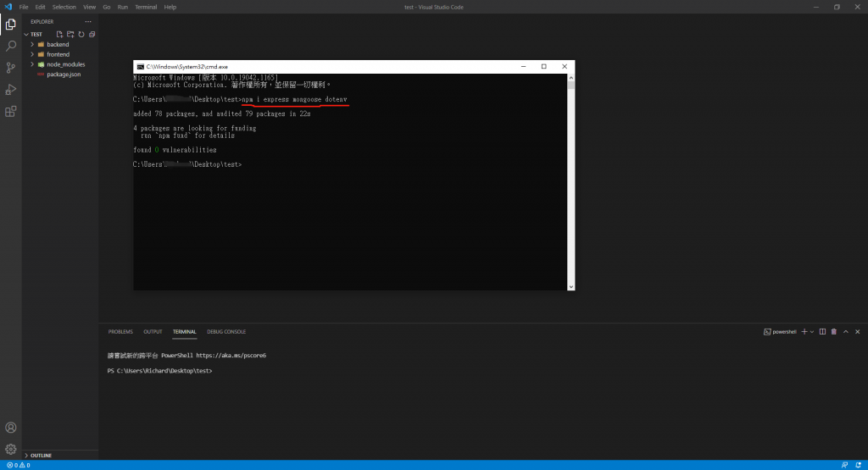Open the Edit menu
868x470 pixels.
tap(40, 7)
